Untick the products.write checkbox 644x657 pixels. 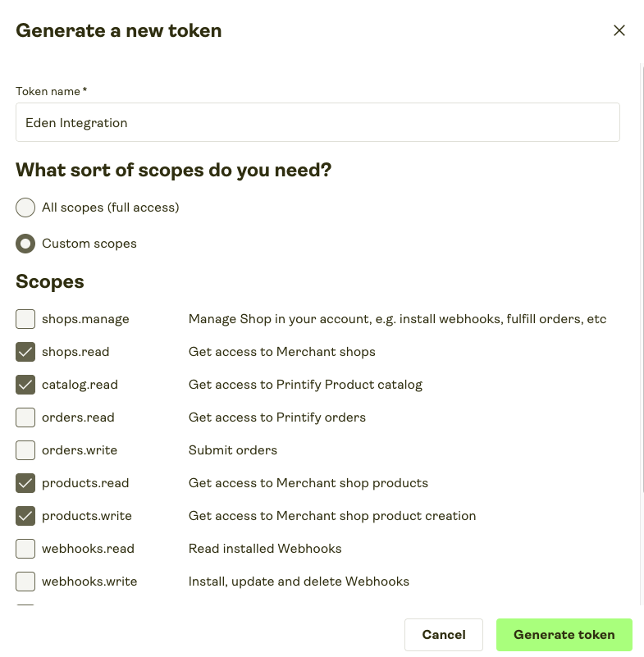25,516
